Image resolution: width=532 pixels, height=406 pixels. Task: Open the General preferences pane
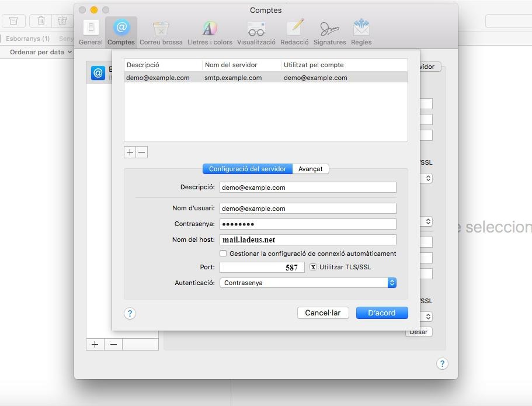[91, 32]
